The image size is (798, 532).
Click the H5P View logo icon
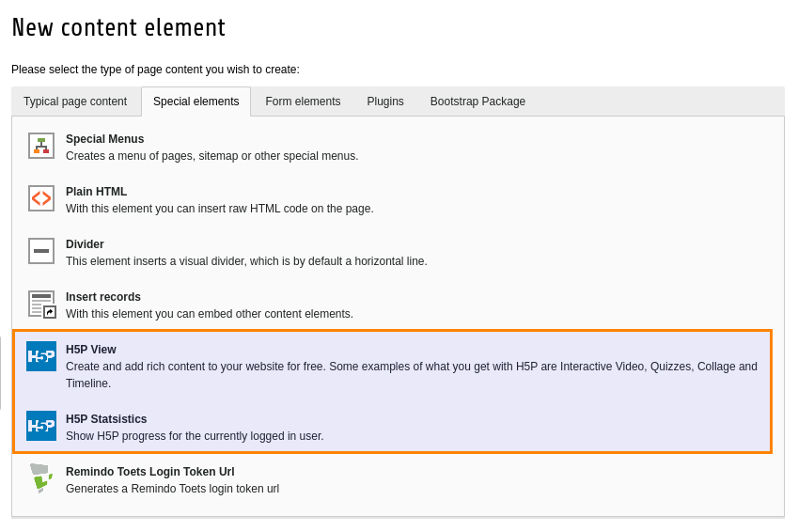41,356
